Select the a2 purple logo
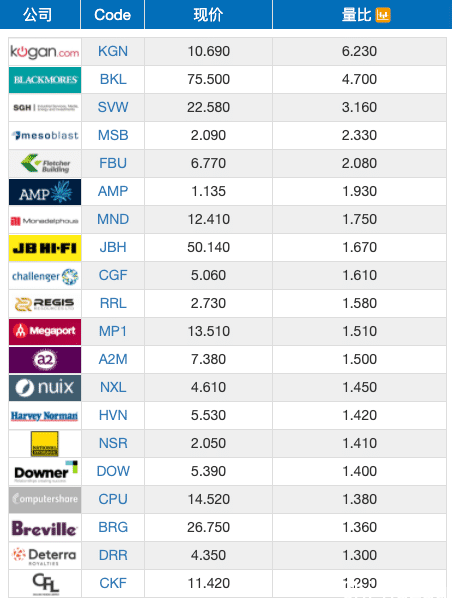 click(x=45, y=360)
